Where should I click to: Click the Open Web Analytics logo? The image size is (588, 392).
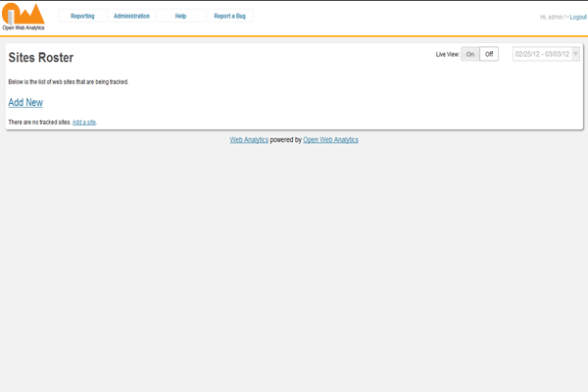pyautogui.click(x=23, y=17)
